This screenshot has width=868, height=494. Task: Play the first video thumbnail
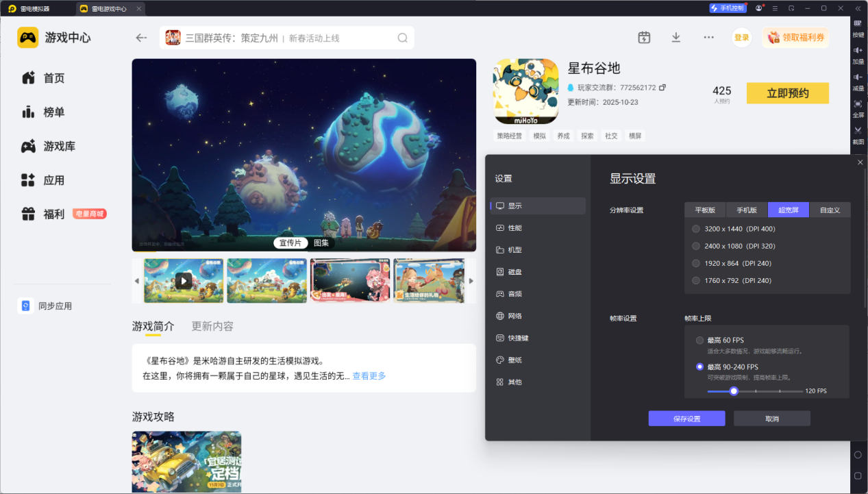click(184, 280)
